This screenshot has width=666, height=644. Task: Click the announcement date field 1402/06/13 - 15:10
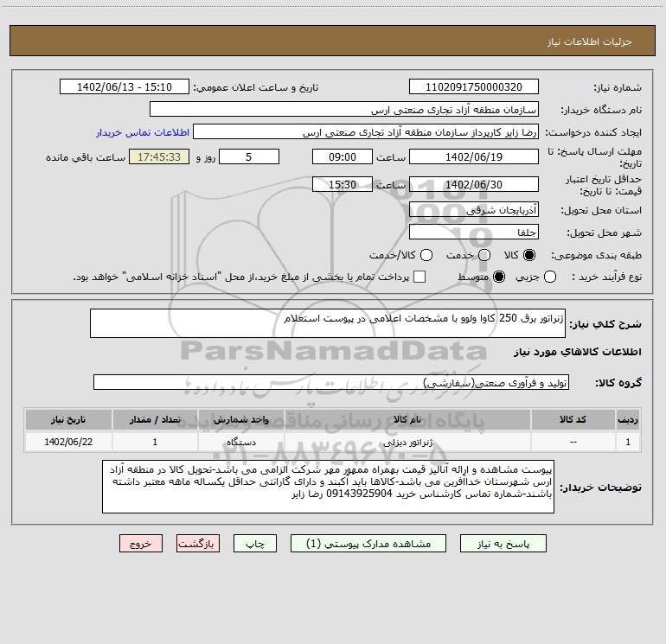click(125, 86)
